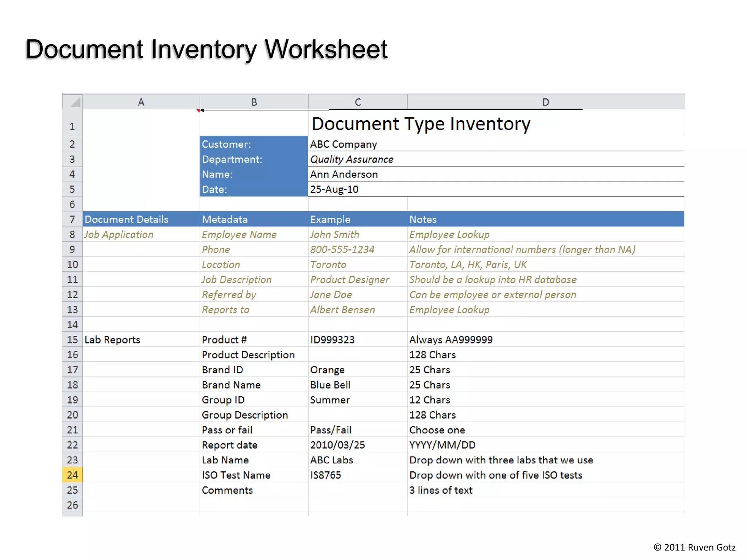Click the 'Product #' cell
The width and height of the screenshot is (747, 560).
254,339
